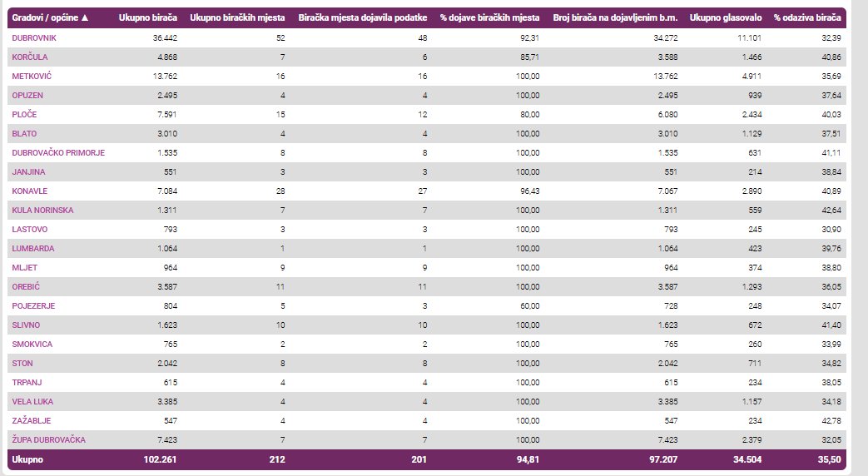The width and height of the screenshot is (868, 476).
Task: Sort by % odaziva birača column
Action: [x=806, y=17]
